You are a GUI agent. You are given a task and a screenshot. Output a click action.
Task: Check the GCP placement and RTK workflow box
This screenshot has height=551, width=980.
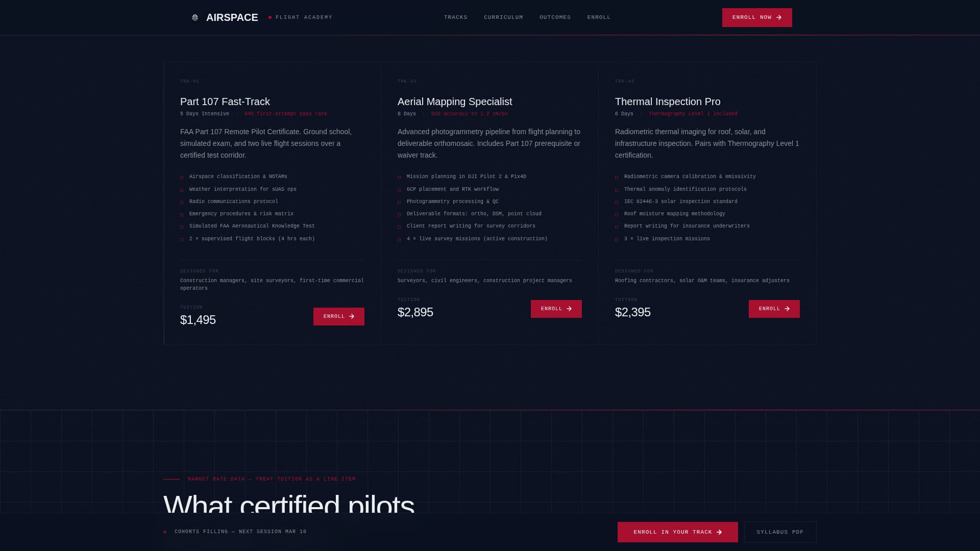[x=399, y=190]
